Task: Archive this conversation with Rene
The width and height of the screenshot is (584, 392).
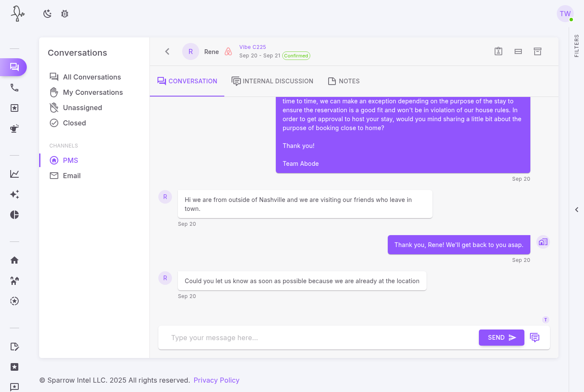Action: pyautogui.click(x=538, y=51)
